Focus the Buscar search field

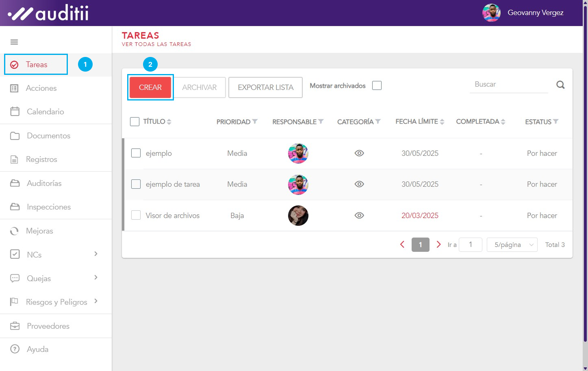tap(508, 85)
